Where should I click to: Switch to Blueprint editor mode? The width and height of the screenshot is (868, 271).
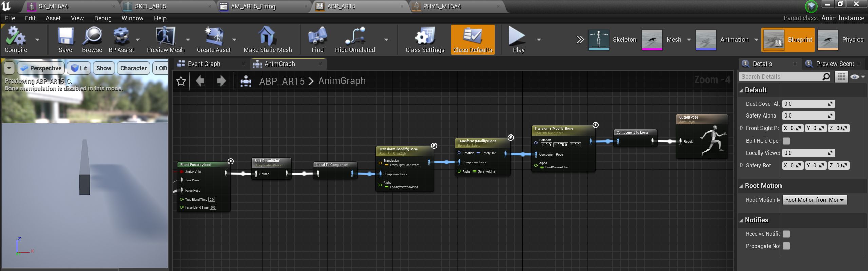pos(788,40)
